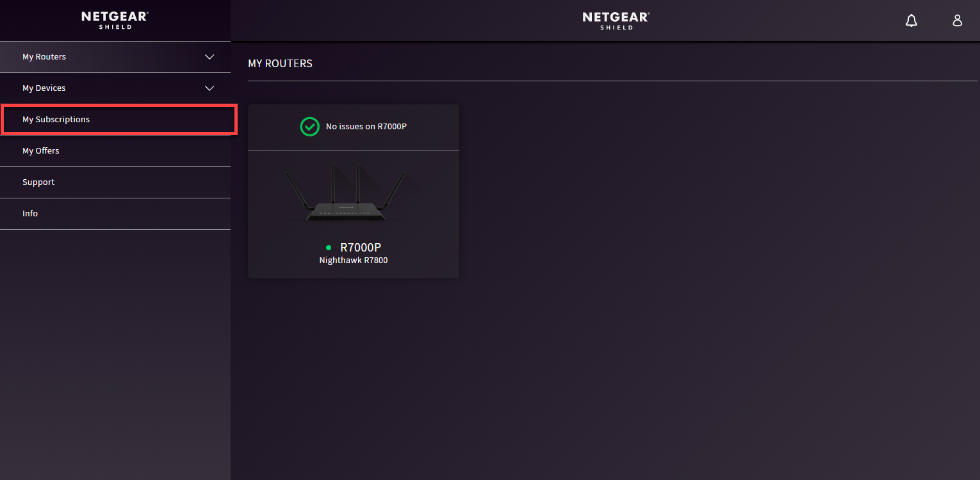Select the MY ROUTERS page heading
Image resolution: width=980 pixels, height=480 pixels.
pyautogui.click(x=280, y=63)
